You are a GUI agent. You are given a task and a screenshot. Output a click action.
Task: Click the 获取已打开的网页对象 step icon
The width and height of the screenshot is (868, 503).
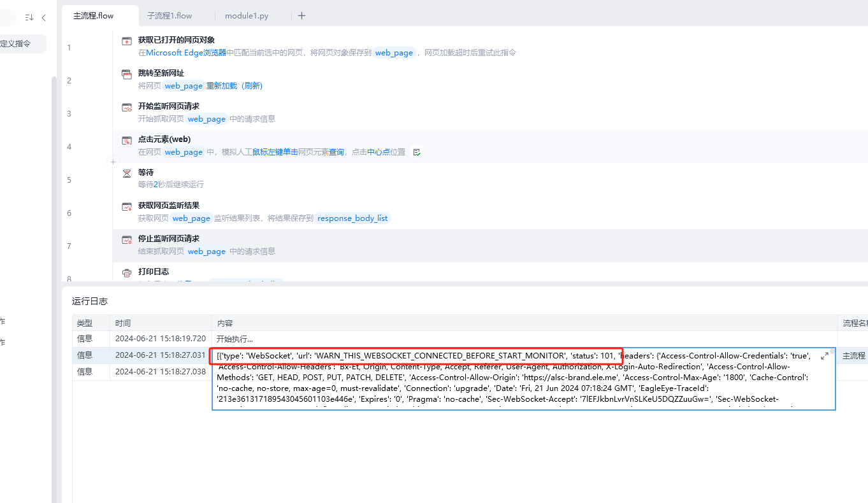126,41
